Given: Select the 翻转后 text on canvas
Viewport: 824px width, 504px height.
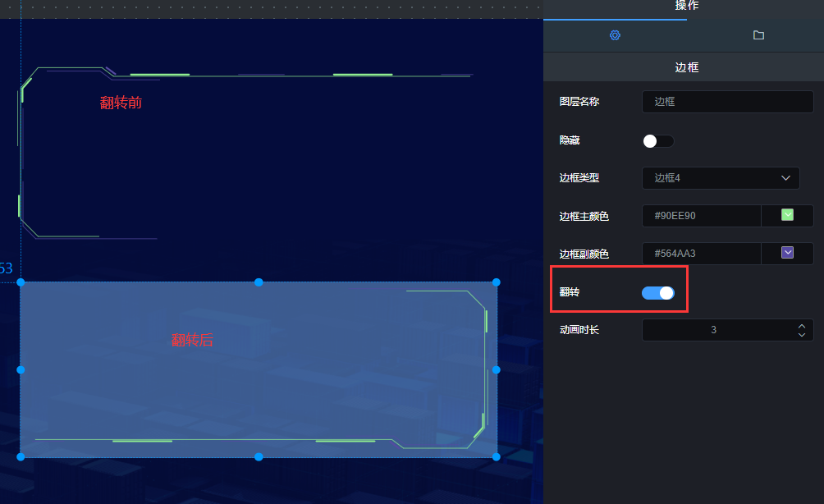Looking at the screenshot, I should pos(192,340).
